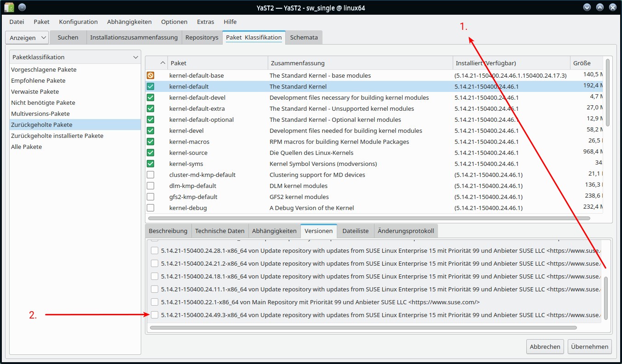Toggle the status checkbox for kernel-devel
The image size is (622, 364).
[x=150, y=131]
